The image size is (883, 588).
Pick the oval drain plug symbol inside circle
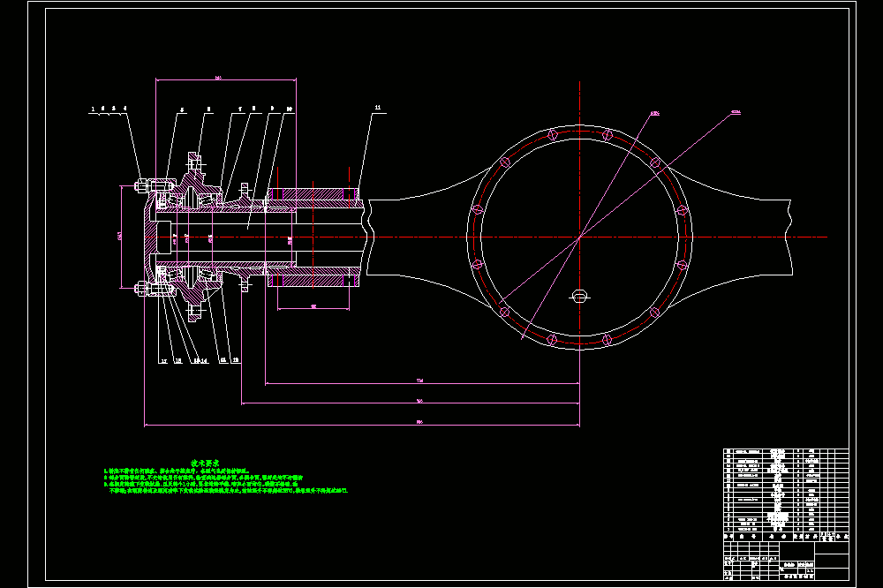click(579, 296)
